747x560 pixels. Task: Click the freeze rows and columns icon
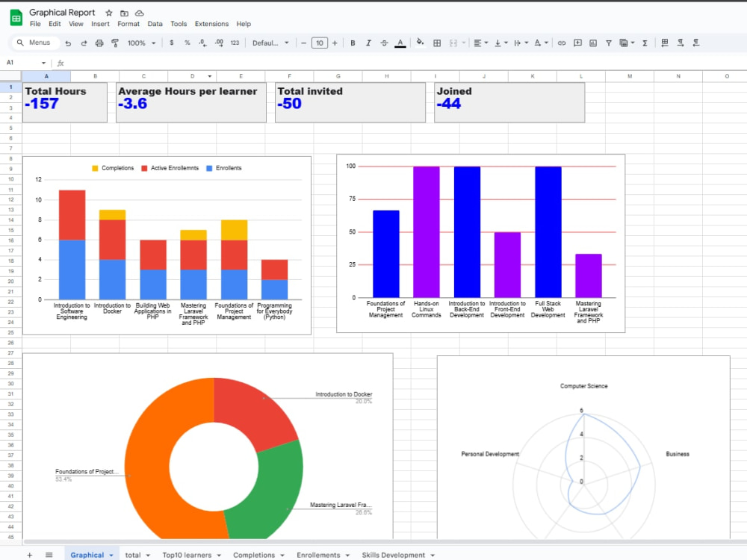665,43
